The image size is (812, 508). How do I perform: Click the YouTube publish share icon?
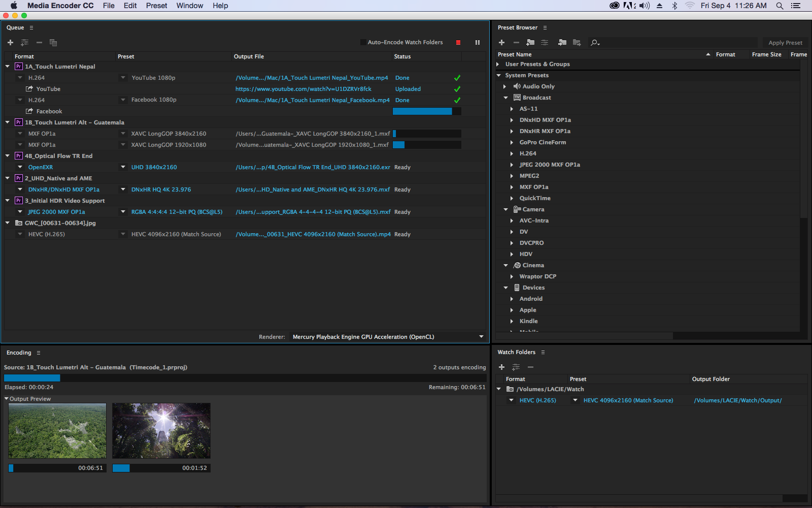[29, 89]
